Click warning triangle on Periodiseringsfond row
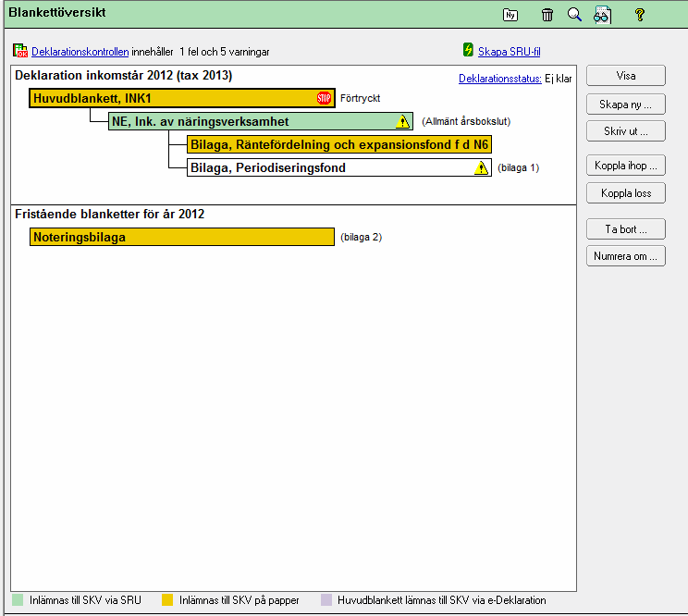Image resolution: width=688 pixels, height=616 pixels. 481,167
